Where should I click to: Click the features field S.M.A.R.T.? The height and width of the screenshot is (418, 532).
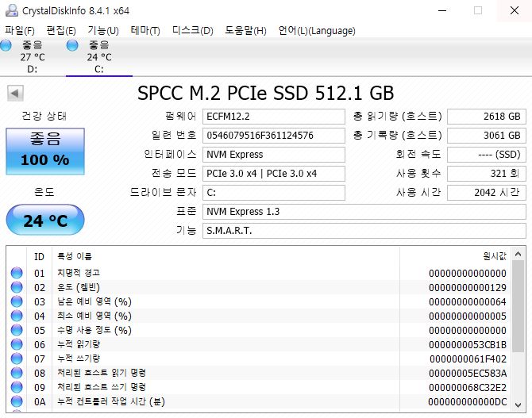point(364,231)
